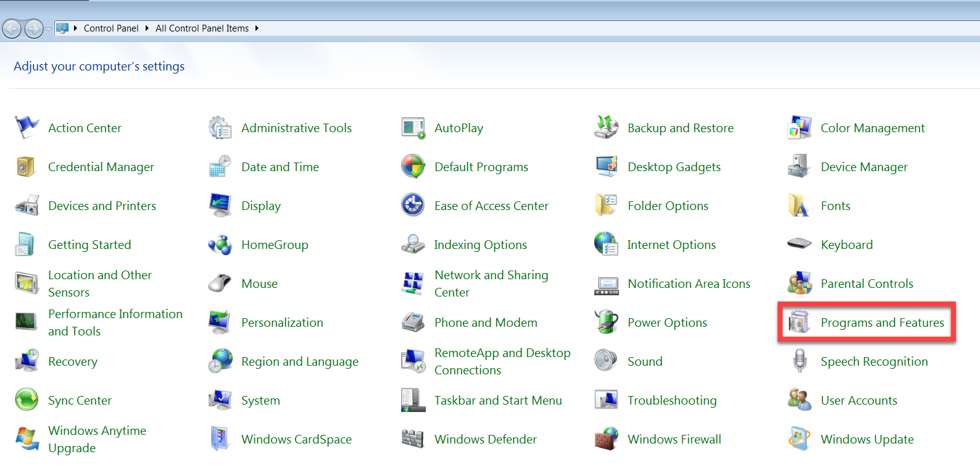Open the Backup and Restore icon
The height and width of the screenshot is (467, 980).
606,127
